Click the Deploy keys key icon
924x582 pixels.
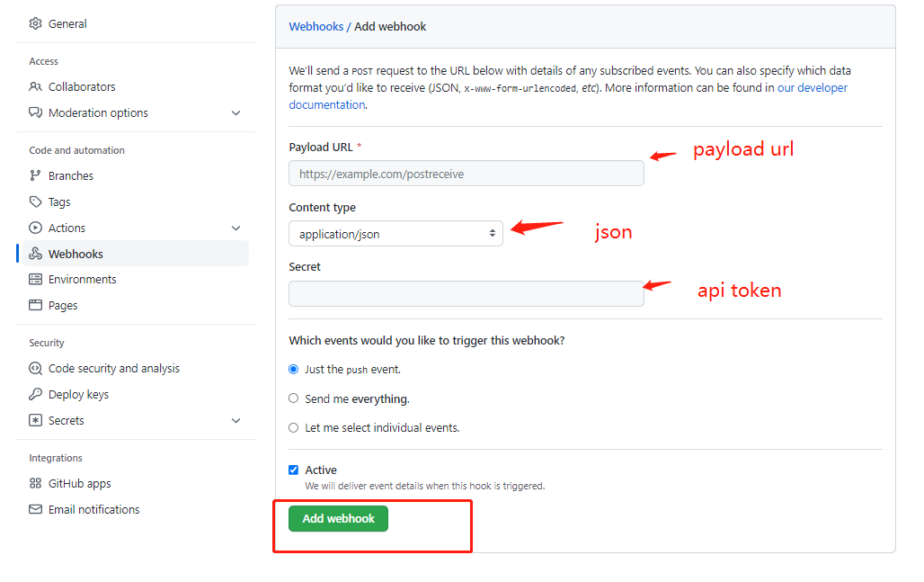(36, 395)
